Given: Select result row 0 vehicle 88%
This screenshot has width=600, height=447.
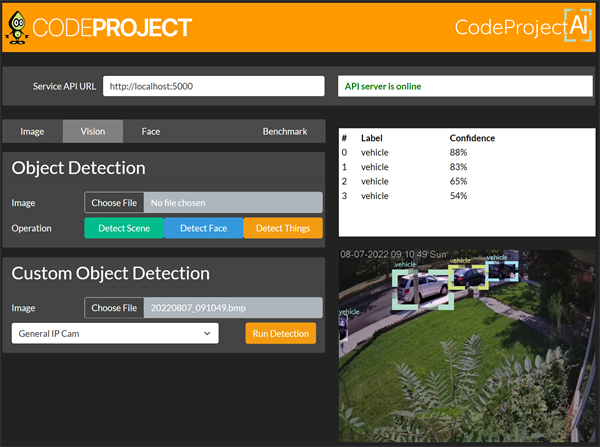Looking at the screenshot, I should coord(467,152).
